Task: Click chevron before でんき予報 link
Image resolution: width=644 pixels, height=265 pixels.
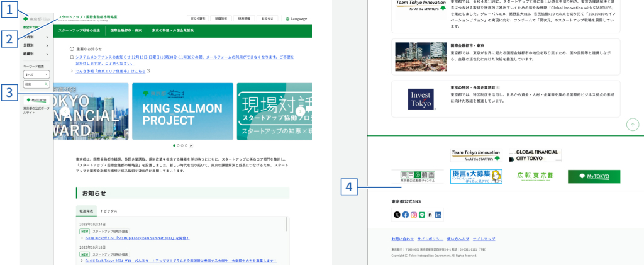Action: click(72, 71)
